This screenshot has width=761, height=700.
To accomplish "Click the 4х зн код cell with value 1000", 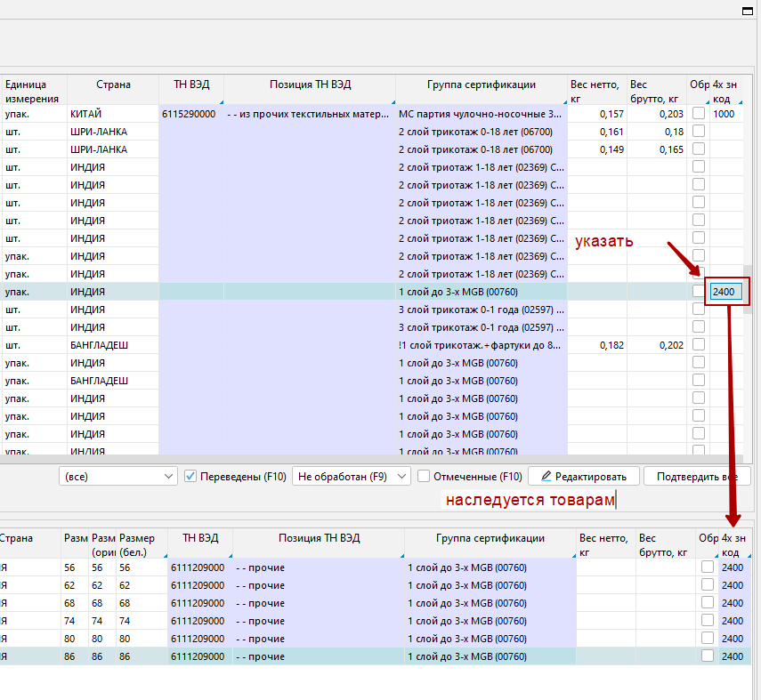I will point(725,114).
